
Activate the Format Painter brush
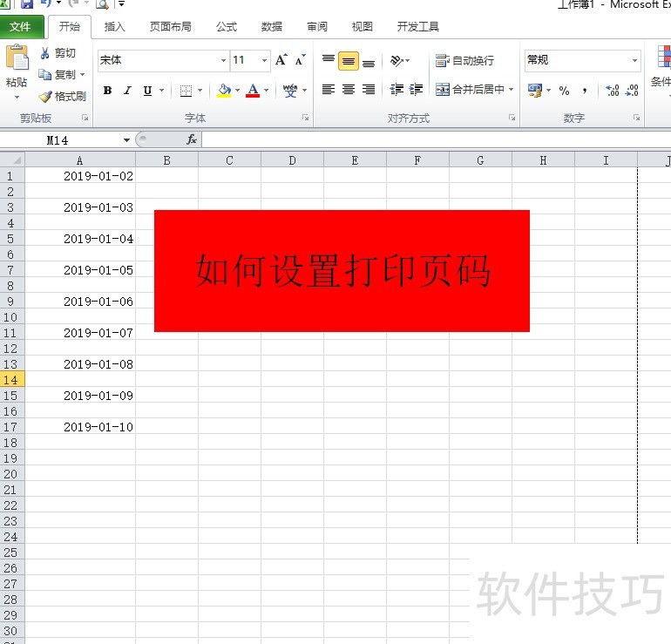(62, 96)
